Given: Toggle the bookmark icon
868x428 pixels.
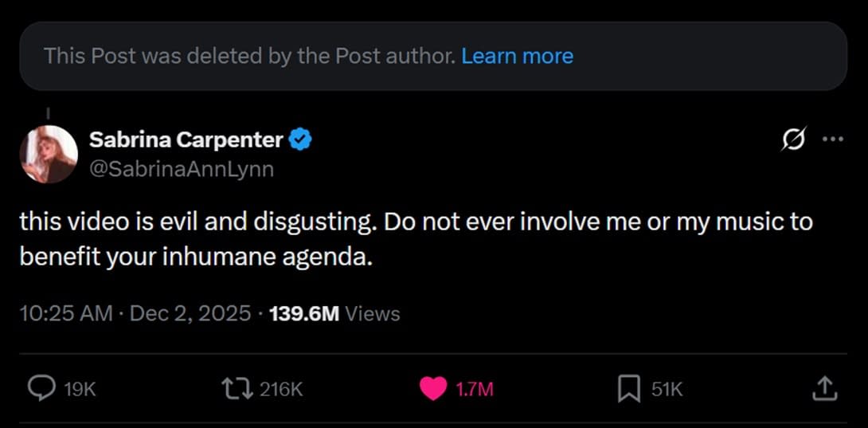Looking at the screenshot, I should click(x=629, y=388).
